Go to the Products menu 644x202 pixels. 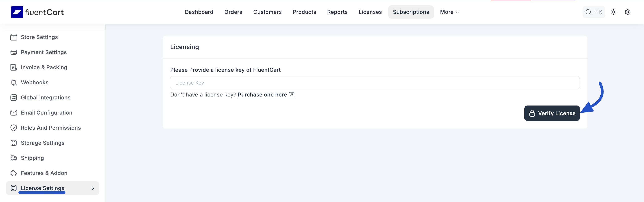(x=304, y=12)
